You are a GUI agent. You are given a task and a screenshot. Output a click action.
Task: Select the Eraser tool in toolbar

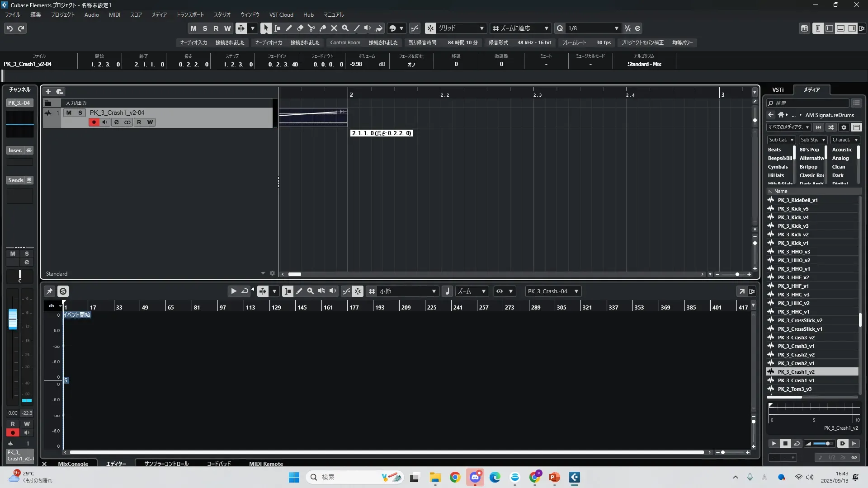pyautogui.click(x=300, y=28)
